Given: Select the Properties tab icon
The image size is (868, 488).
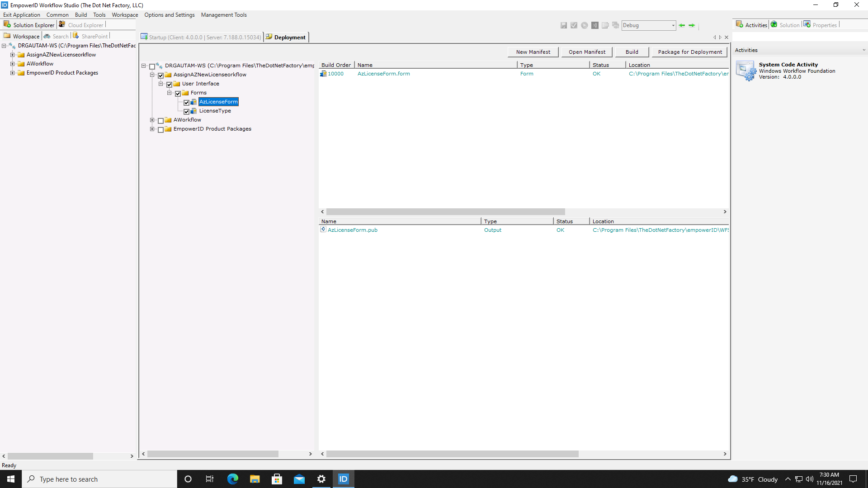Looking at the screenshot, I should pyautogui.click(x=807, y=24).
